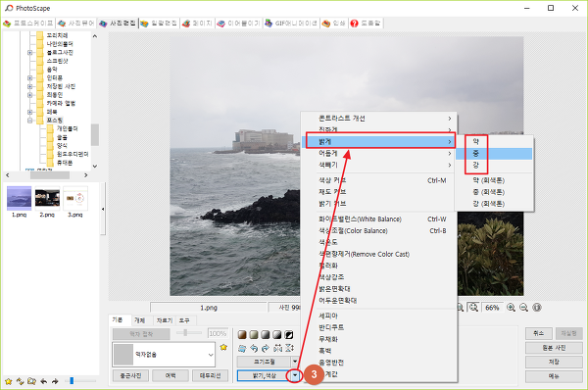Image resolution: width=588 pixels, height=390 pixels.
Task: Click the yellow star favorite frame icon
Action: 223,347
